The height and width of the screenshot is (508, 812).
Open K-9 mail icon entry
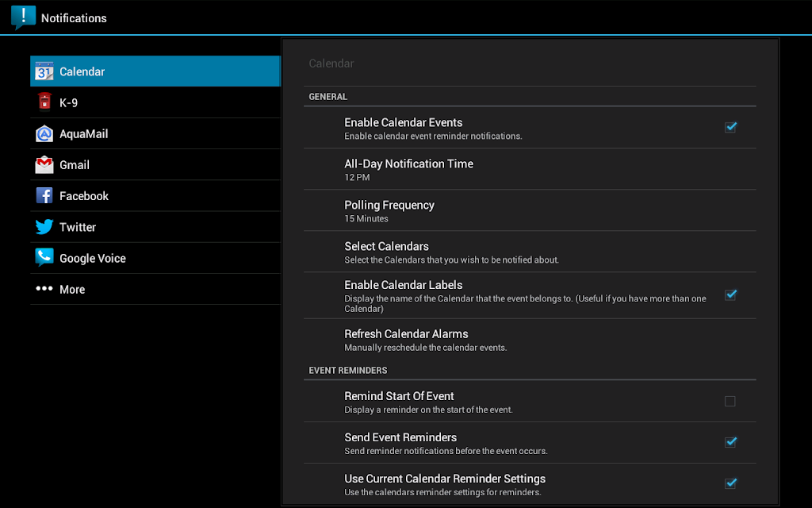click(44, 102)
